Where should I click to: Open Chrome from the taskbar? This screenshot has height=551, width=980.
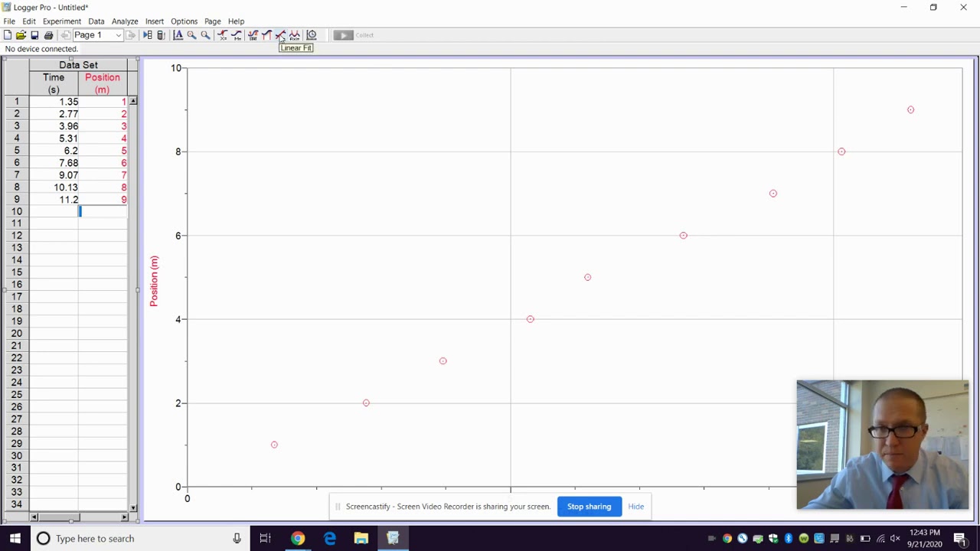(298, 539)
